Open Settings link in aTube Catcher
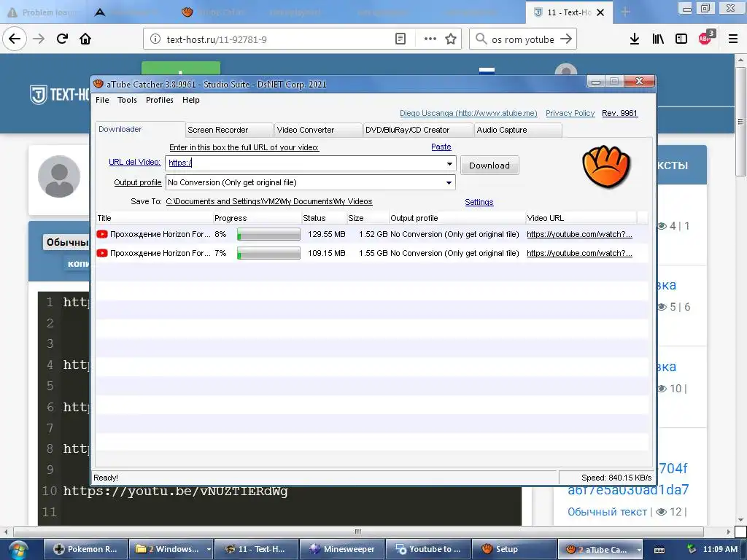 tap(479, 202)
